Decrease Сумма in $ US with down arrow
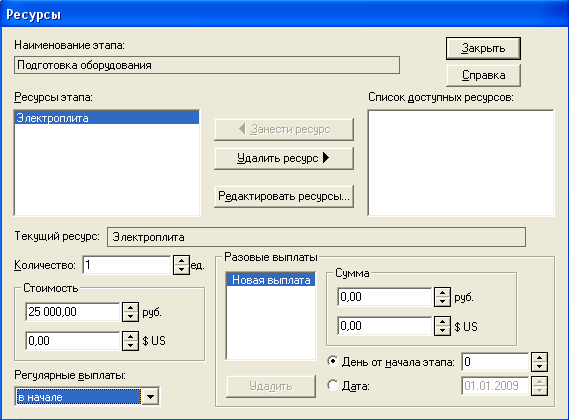This screenshot has height=420, width=569. (442, 331)
